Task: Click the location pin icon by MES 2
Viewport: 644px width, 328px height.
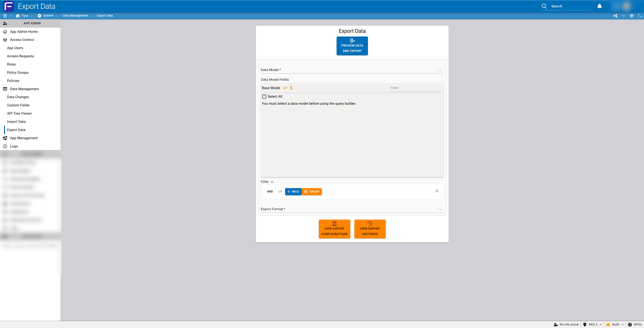Action: [x=585, y=324]
